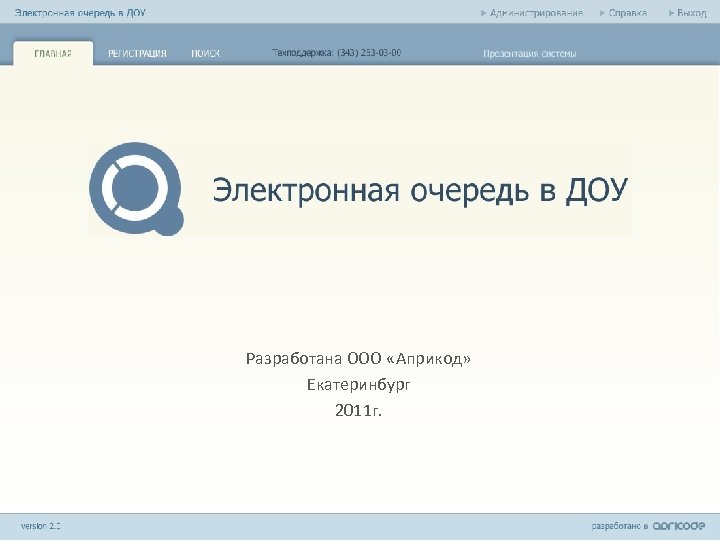Click the Техподдержка phone number text
The height and width of the screenshot is (540, 720).
coord(337,53)
